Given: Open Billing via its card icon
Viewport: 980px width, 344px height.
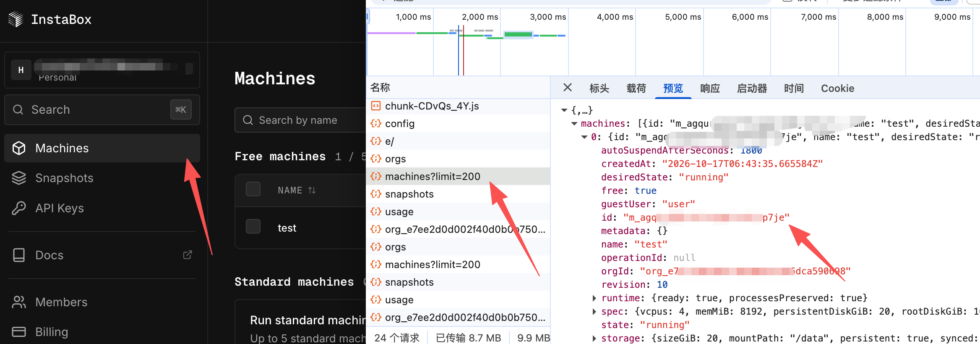Looking at the screenshot, I should (x=19, y=332).
